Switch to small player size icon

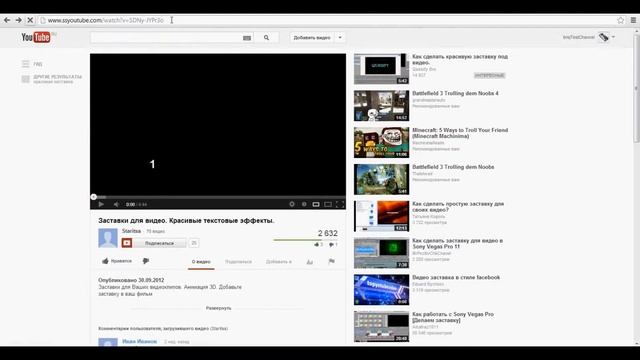click(316, 204)
